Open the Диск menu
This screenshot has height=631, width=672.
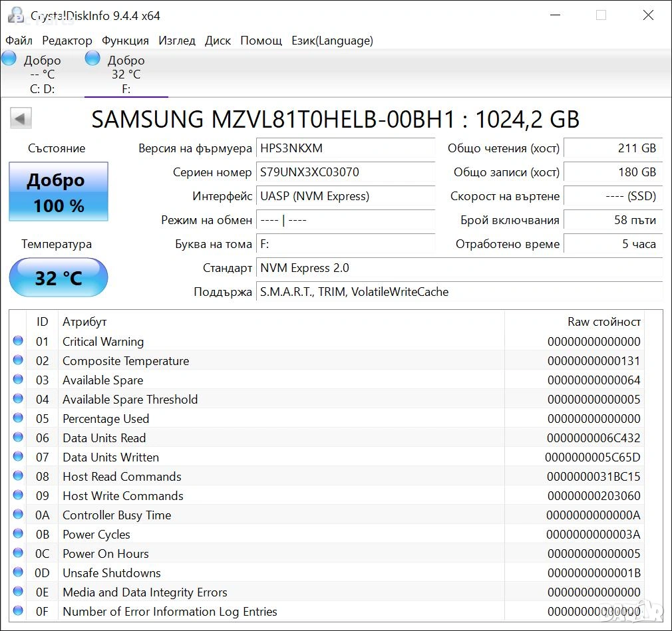tap(218, 41)
